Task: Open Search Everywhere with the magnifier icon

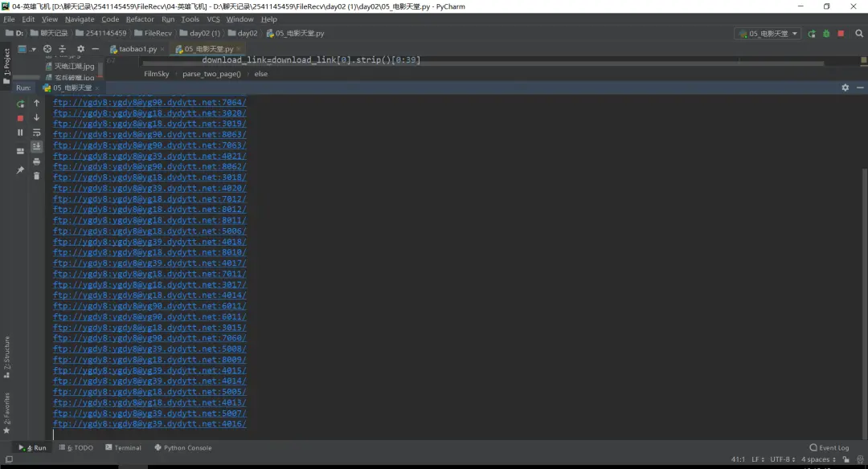Action: click(859, 33)
